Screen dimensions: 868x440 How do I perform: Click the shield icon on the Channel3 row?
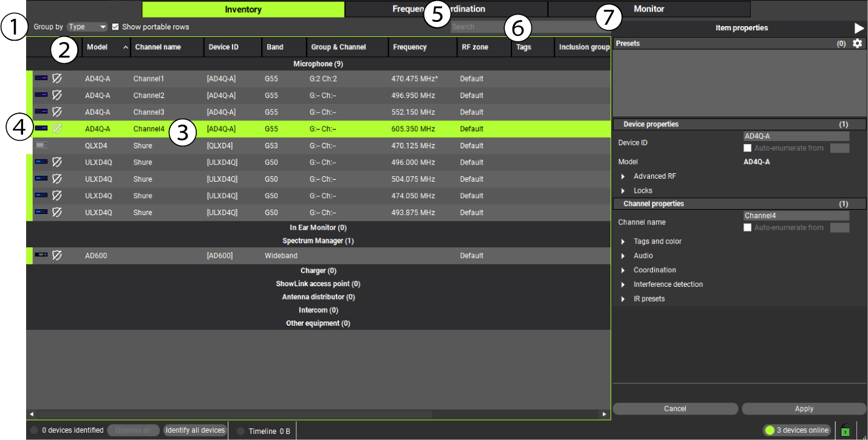[57, 112]
